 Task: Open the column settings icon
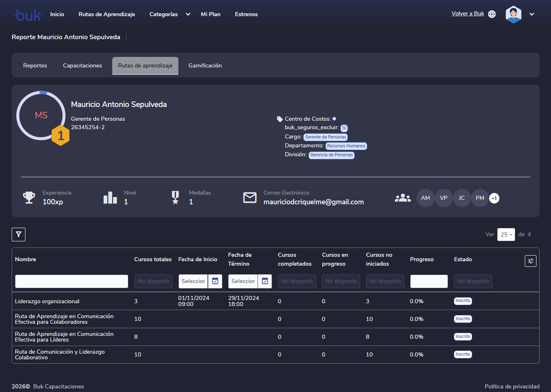[530, 261]
